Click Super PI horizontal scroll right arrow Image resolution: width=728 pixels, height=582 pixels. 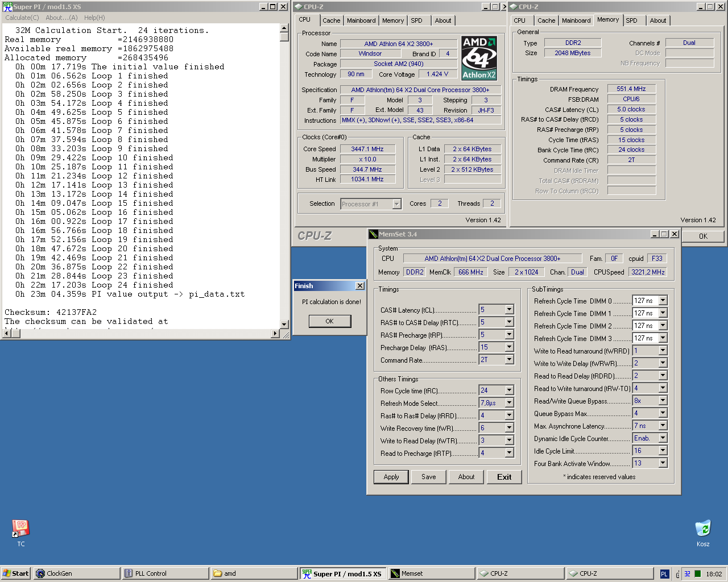275,334
